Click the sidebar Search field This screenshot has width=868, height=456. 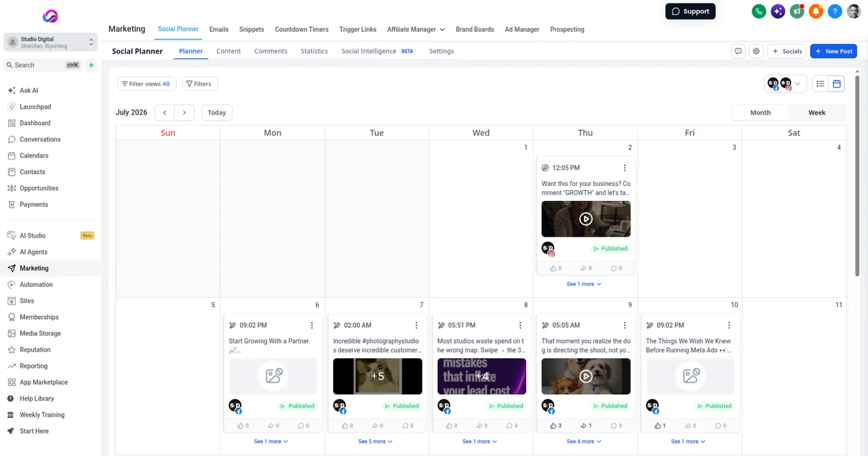(x=43, y=65)
